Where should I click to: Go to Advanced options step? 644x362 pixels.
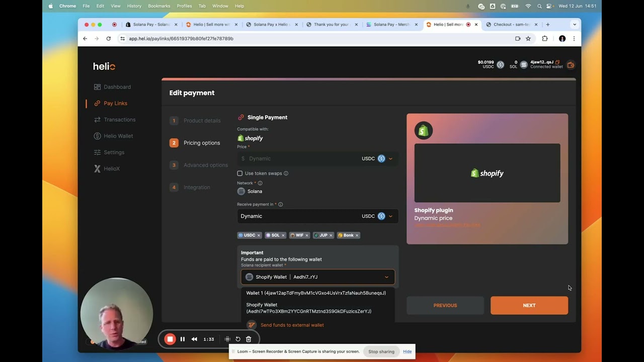coord(199,165)
